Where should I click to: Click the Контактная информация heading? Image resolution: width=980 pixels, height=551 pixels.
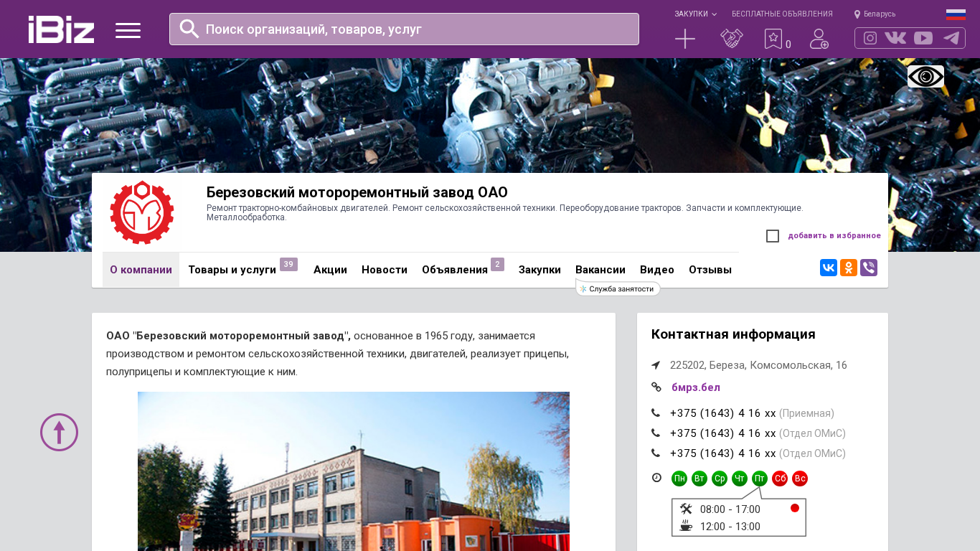[733, 334]
